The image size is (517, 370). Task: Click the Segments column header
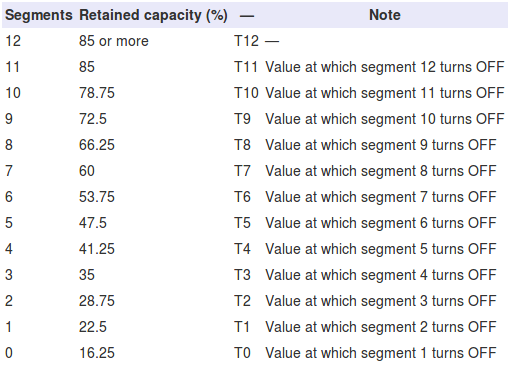point(39,15)
